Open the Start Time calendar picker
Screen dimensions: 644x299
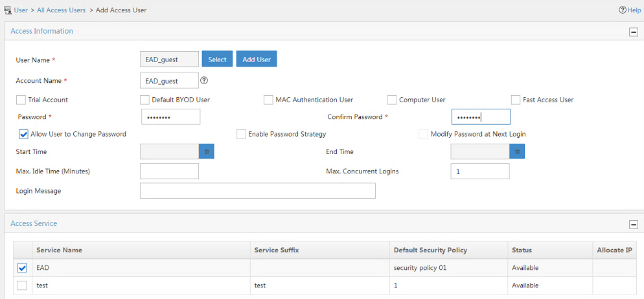[207, 151]
